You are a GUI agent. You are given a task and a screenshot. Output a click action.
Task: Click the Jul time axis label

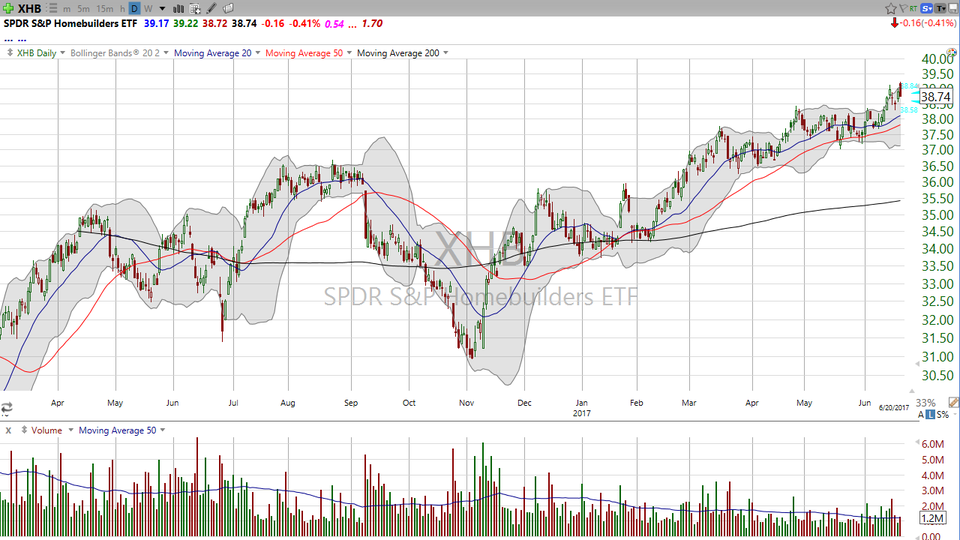point(233,403)
